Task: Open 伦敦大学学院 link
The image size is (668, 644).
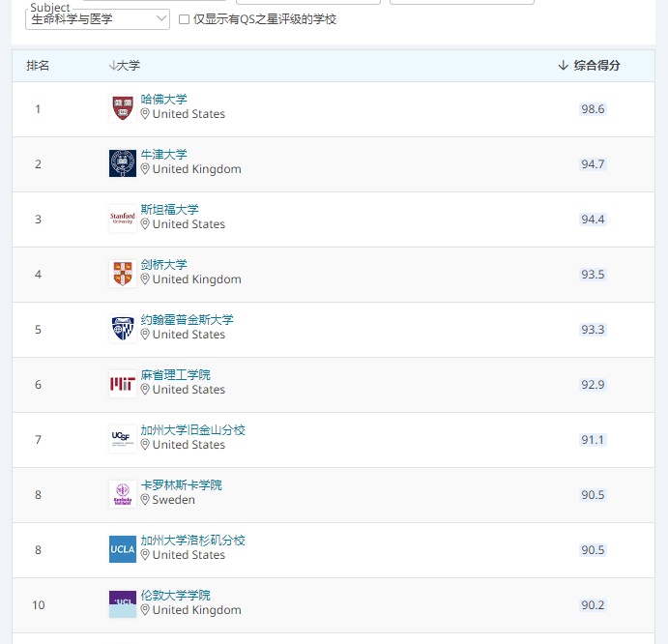Action: (x=176, y=596)
